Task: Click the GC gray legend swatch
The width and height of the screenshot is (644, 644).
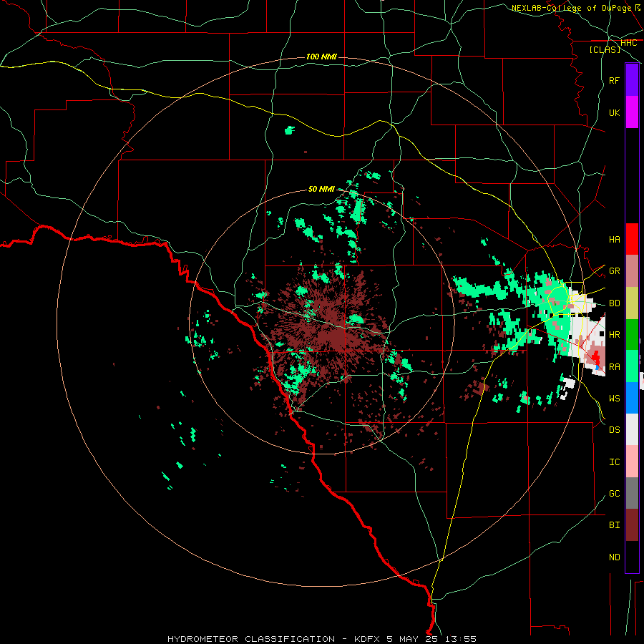Action: pyautogui.click(x=632, y=493)
